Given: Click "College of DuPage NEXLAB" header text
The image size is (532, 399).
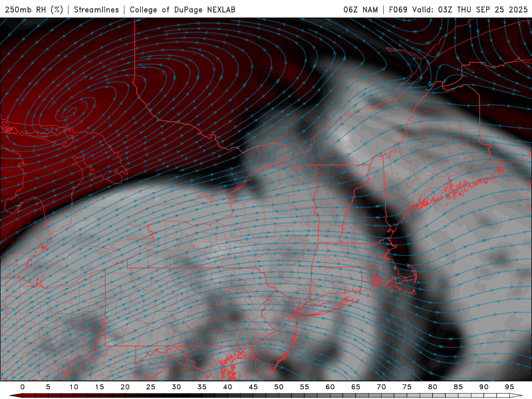Looking at the screenshot, I should click(182, 10).
